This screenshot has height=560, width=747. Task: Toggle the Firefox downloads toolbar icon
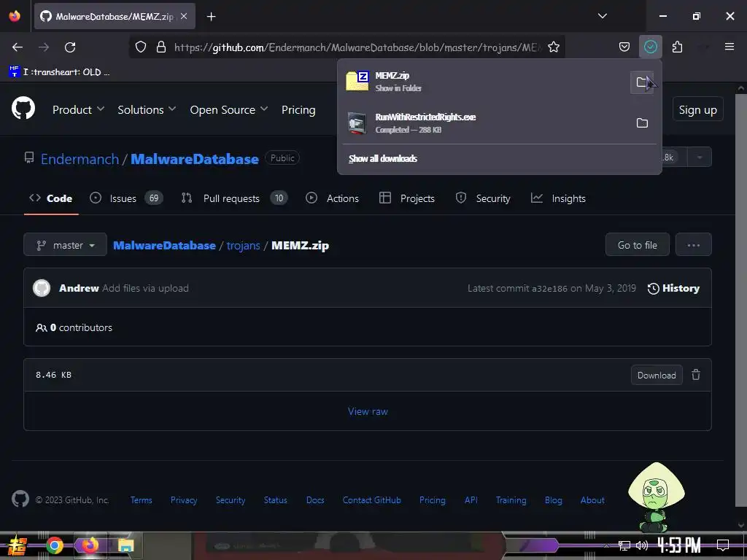click(650, 47)
